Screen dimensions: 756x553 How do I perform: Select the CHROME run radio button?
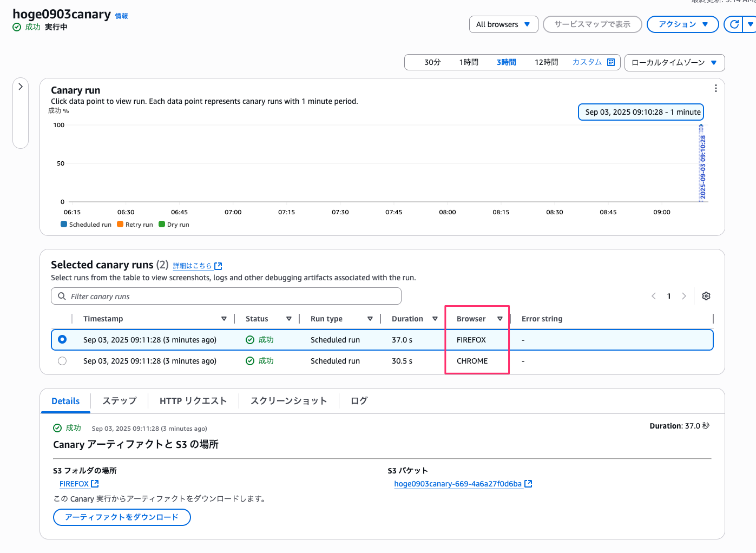pos(62,361)
